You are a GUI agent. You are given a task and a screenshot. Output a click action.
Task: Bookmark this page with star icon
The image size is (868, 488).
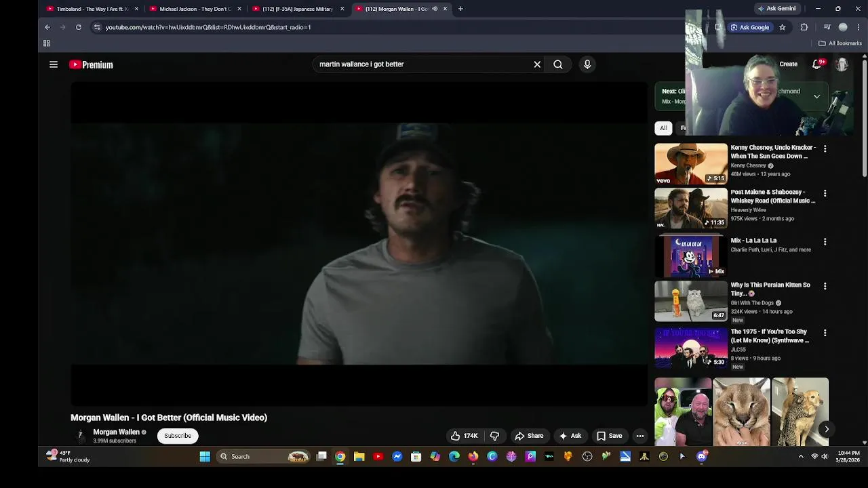coord(782,27)
